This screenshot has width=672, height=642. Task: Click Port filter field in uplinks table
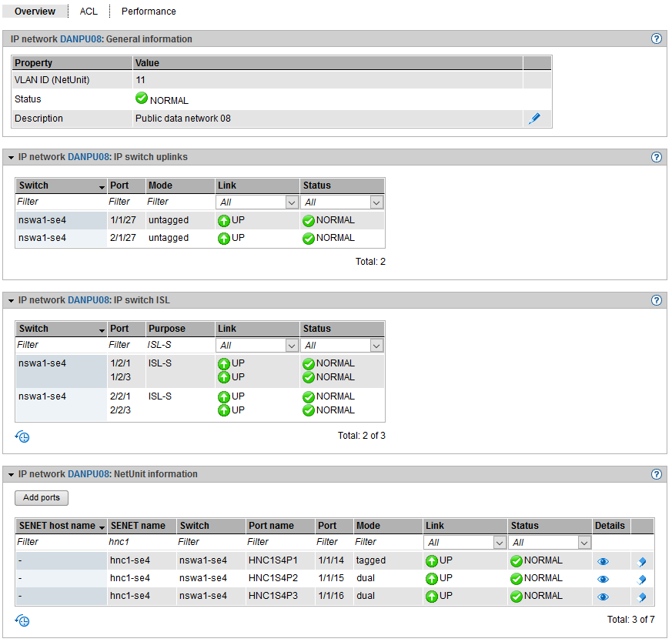126,202
